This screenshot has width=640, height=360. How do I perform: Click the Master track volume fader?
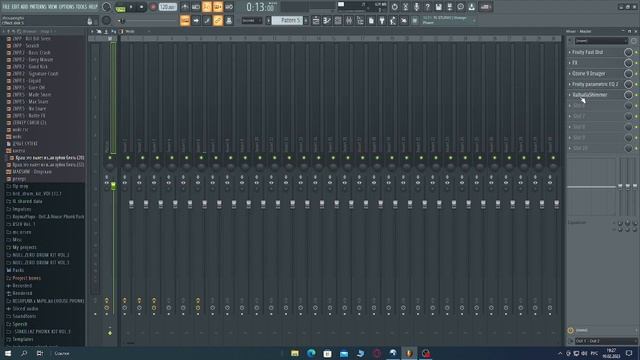(113, 186)
